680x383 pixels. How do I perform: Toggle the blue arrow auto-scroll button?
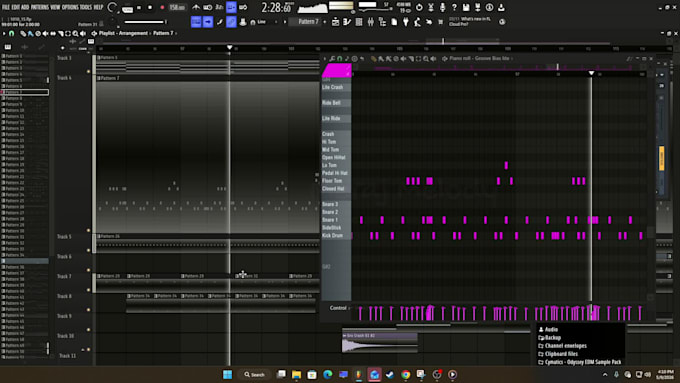pos(208,22)
